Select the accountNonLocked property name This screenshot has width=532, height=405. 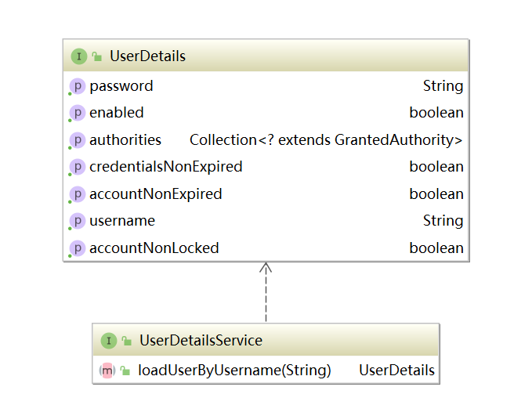tap(154, 248)
